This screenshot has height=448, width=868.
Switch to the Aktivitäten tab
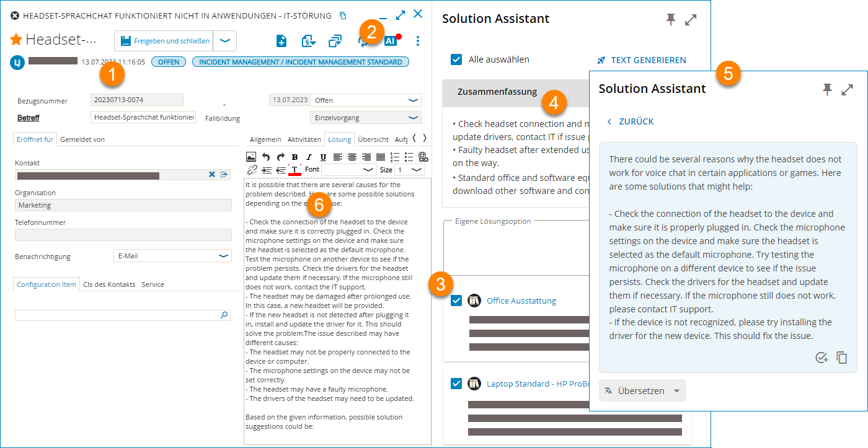coord(304,139)
